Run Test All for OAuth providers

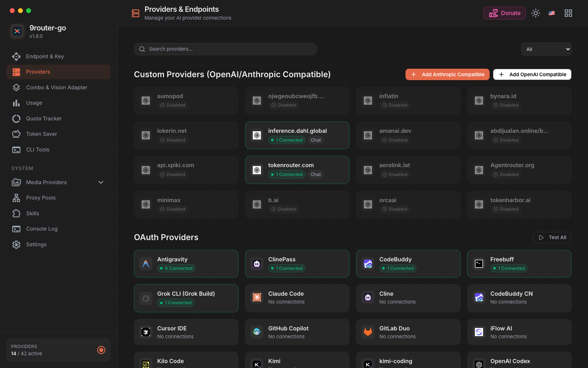[x=552, y=237]
